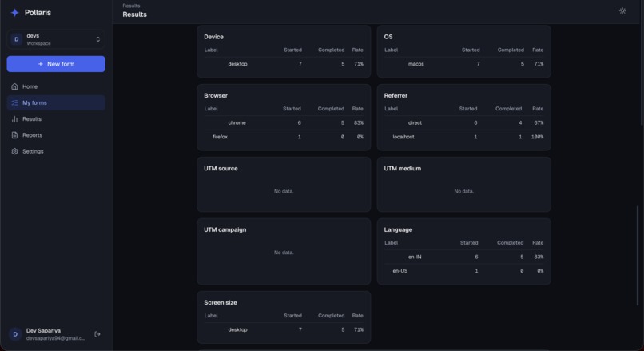Click the Language card heading

(x=398, y=229)
